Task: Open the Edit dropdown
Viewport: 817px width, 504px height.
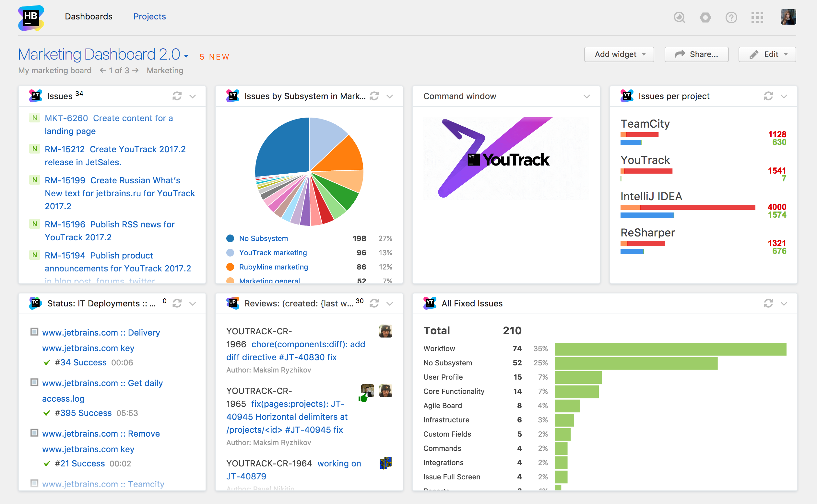Action: pos(767,54)
